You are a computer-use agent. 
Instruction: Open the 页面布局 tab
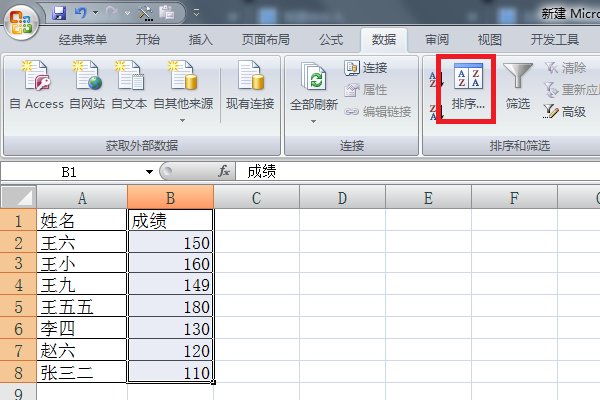(266, 40)
